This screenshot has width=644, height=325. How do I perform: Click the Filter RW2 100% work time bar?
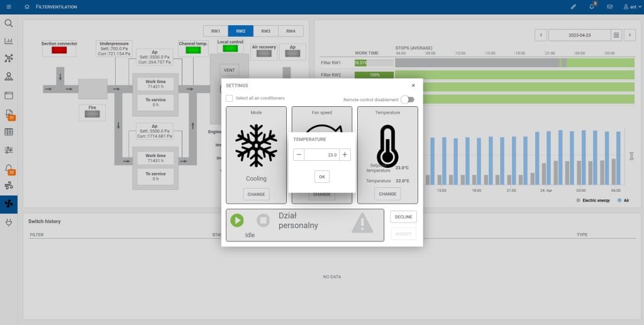click(x=374, y=75)
